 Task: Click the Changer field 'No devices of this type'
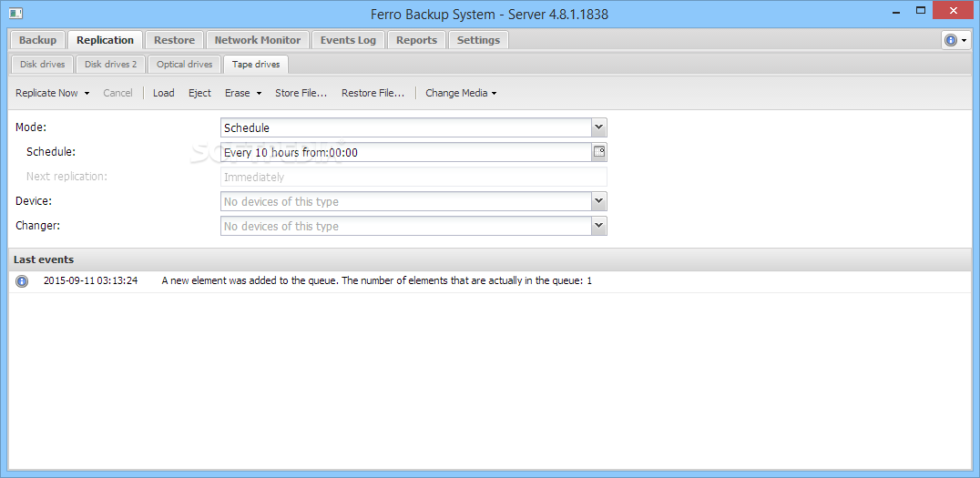click(x=406, y=226)
